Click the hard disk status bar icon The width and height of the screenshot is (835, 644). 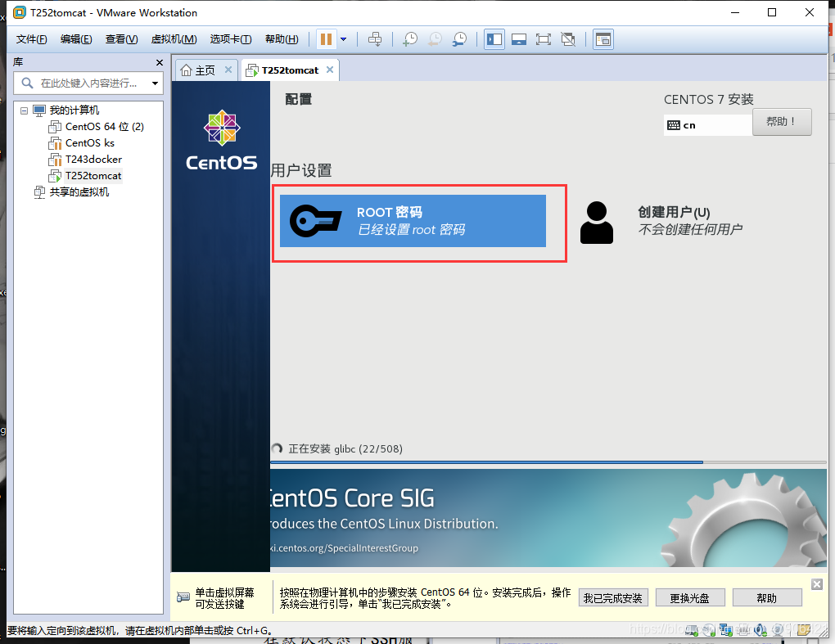click(692, 630)
